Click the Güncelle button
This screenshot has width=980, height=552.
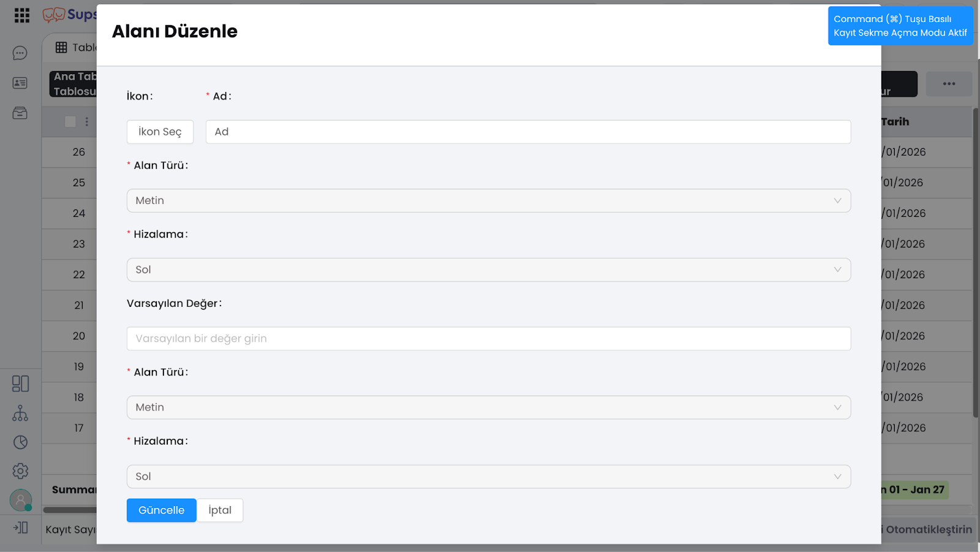161,510
